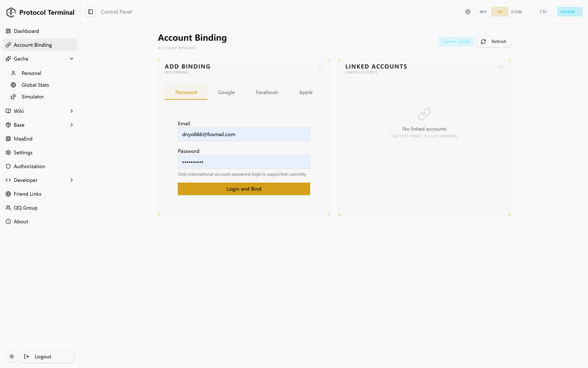Click the Base cube icon

click(8, 125)
